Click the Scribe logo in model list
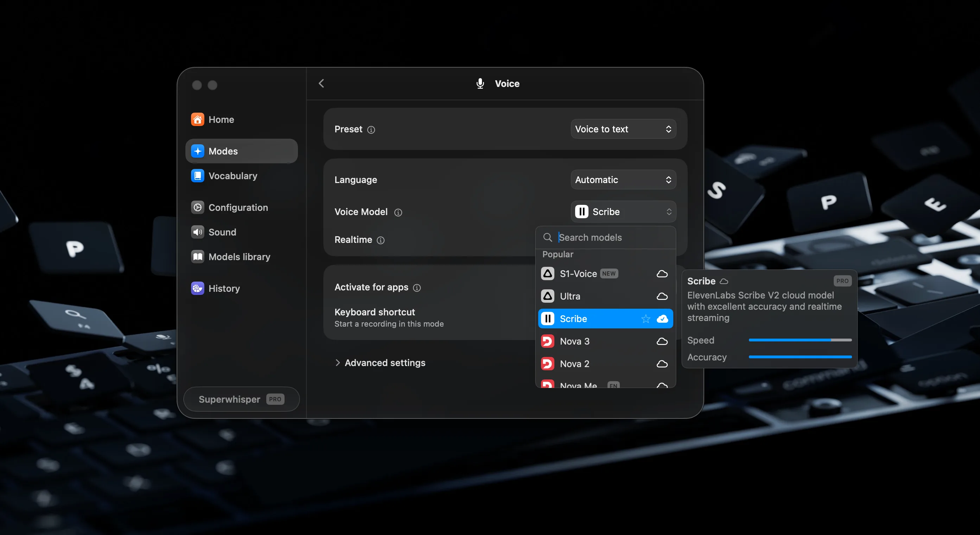 click(547, 319)
